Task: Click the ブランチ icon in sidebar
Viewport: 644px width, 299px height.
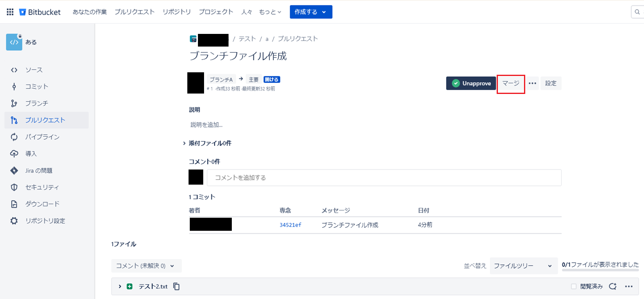Action: [14, 103]
